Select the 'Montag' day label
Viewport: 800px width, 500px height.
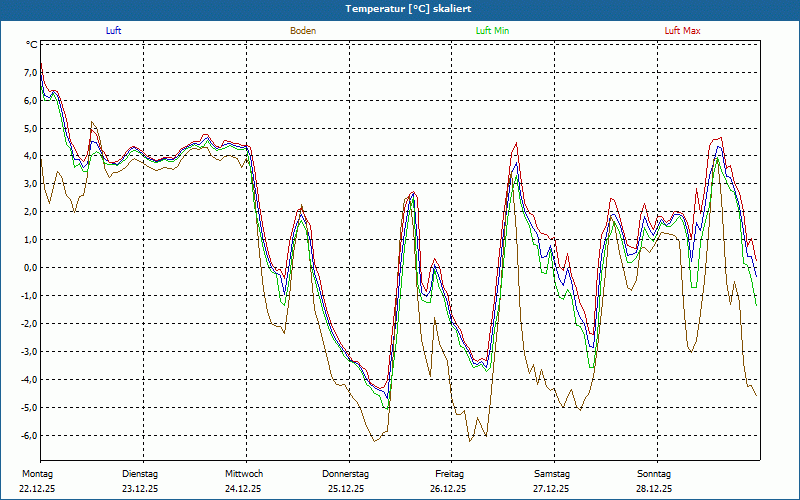(x=36, y=474)
